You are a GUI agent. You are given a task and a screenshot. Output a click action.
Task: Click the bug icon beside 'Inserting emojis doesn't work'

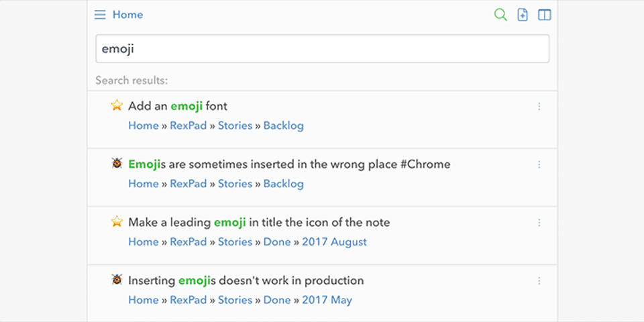[x=117, y=279]
